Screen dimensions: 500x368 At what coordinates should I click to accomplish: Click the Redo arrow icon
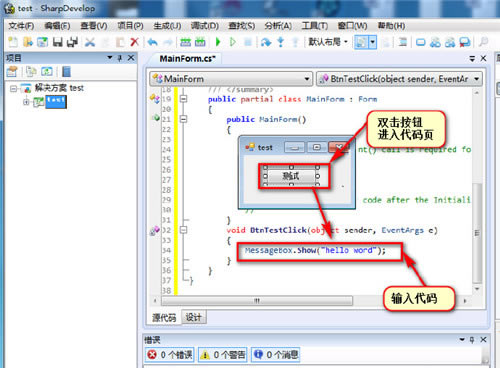pyautogui.click(x=168, y=42)
